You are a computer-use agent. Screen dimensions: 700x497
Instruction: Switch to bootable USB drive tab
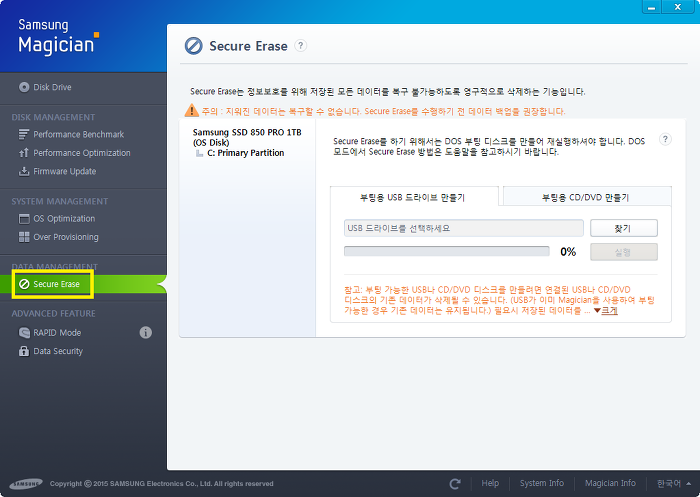pos(414,196)
